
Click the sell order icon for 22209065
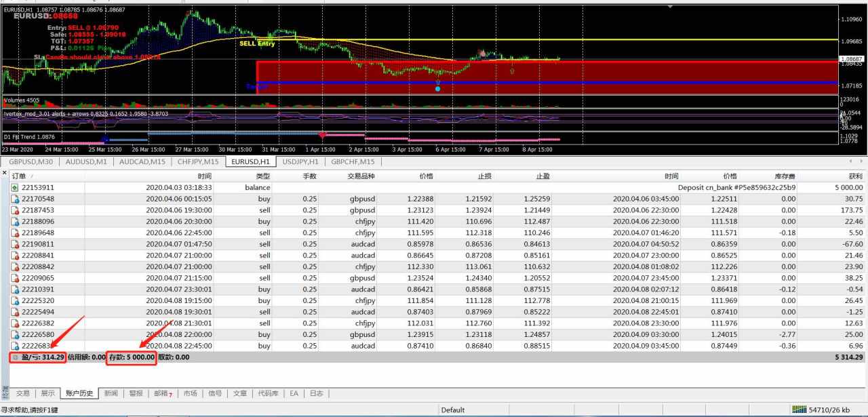[x=15, y=278]
